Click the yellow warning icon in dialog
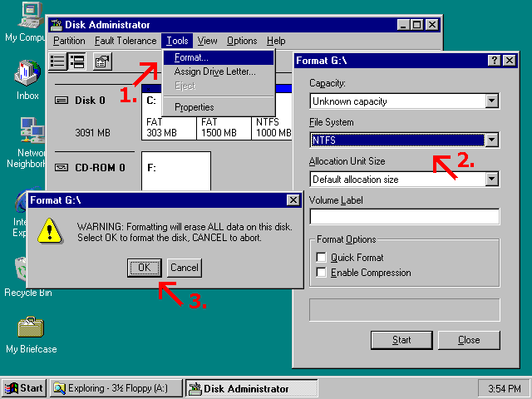 [50, 231]
